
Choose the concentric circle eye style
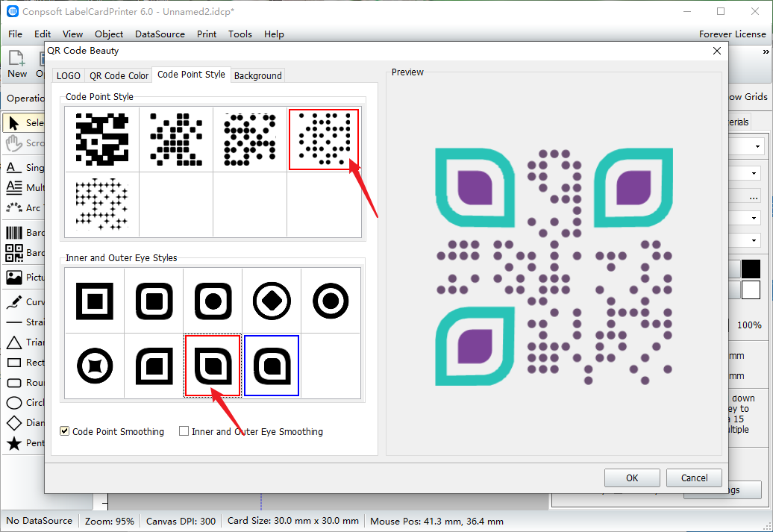pyautogui.click(x=331, y=301)
